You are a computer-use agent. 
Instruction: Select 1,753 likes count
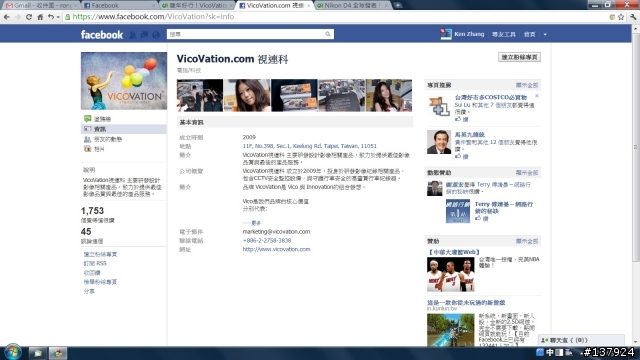click(92, 211)
